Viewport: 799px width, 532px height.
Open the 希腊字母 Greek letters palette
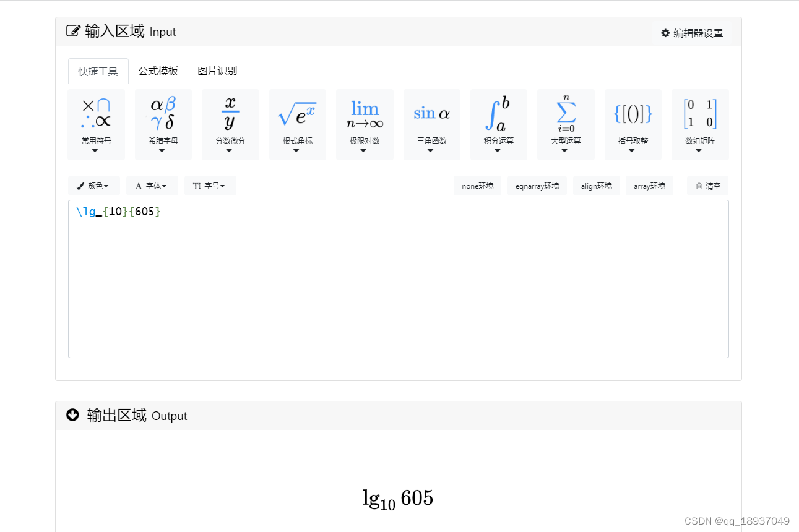pos(163,124)
